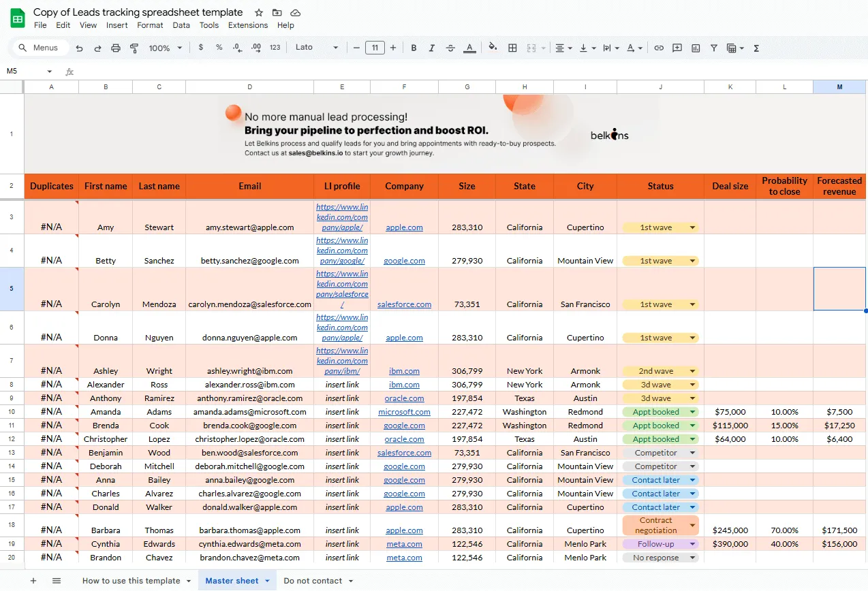Click the Insert link icon
This screenshot has width=868, height=591.
[659, 48]
